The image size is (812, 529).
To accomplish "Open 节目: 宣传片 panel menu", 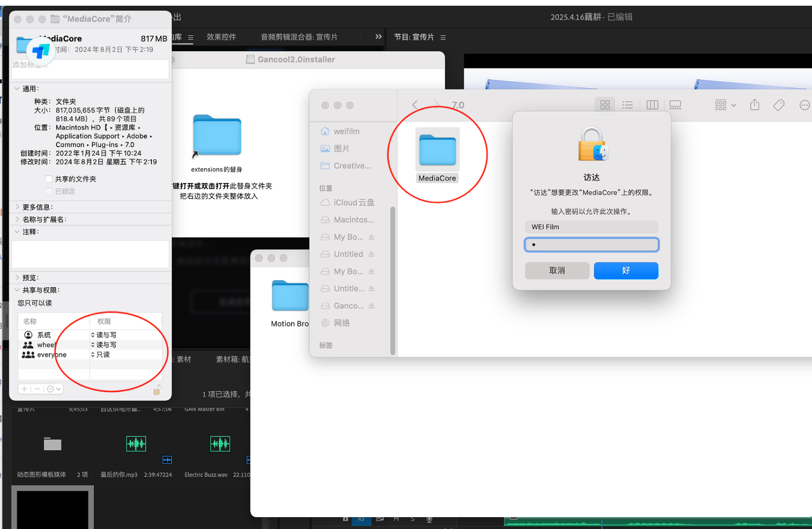I will pos(443,37).
